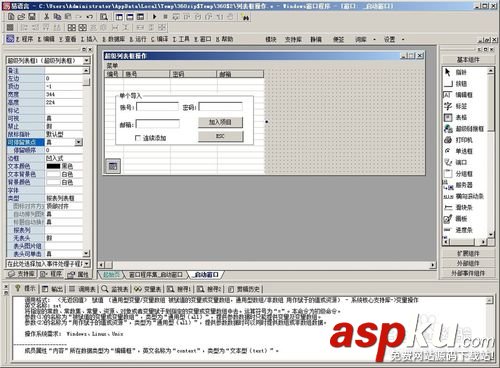Click the 密码 input field on the form

221,107
